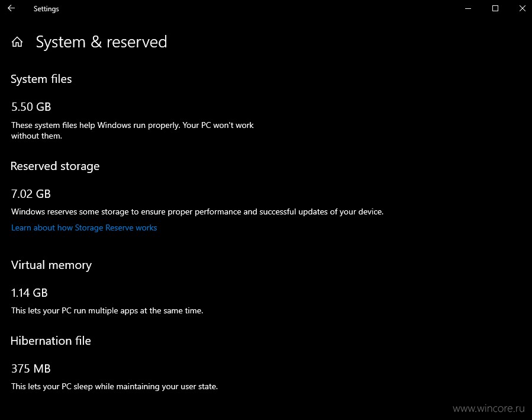Click the system files description text
532x420 pixels.
click(133, 131)
